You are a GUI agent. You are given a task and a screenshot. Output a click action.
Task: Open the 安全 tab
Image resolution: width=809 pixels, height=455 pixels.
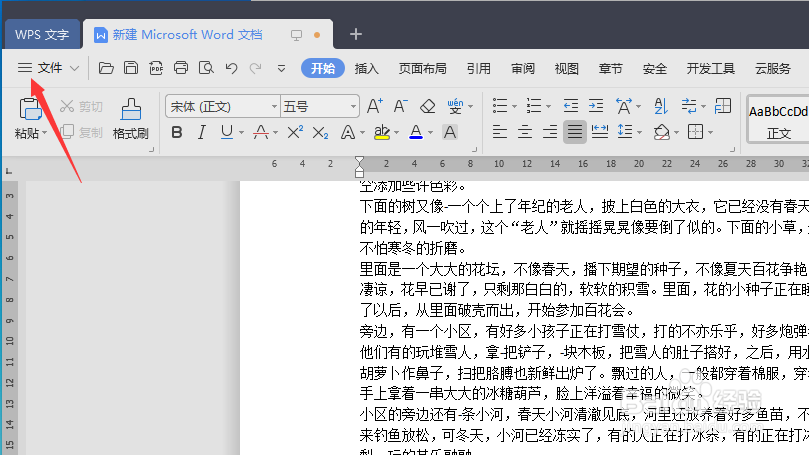click(x=655, y=69)
